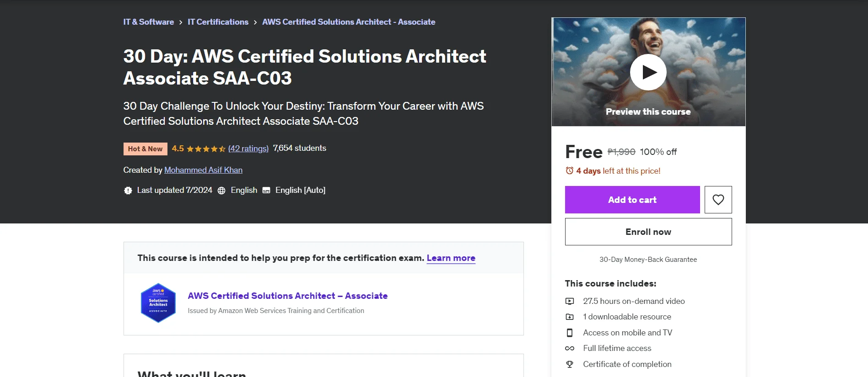This screenshot has height=377, width=868.
Task: Click the downloadable resource icon
Action: 570,317
